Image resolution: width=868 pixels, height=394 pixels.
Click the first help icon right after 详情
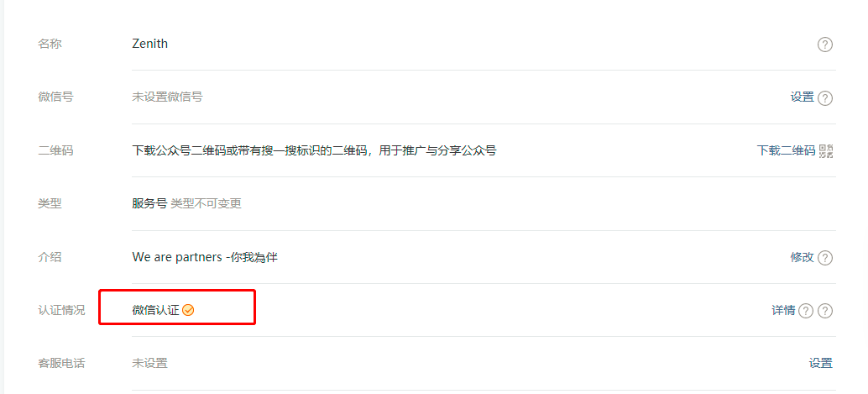(806, 311)
